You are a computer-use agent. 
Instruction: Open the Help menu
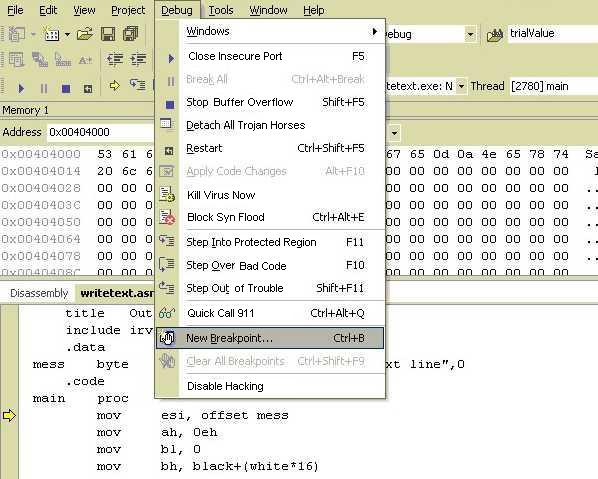coord(313,10)
